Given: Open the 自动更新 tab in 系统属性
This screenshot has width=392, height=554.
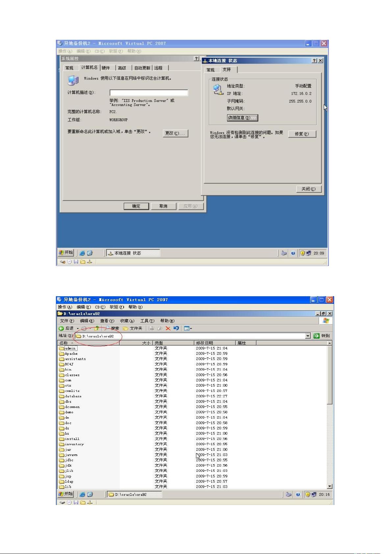Looking at the screenshot, I should click(x=142, y=68).
